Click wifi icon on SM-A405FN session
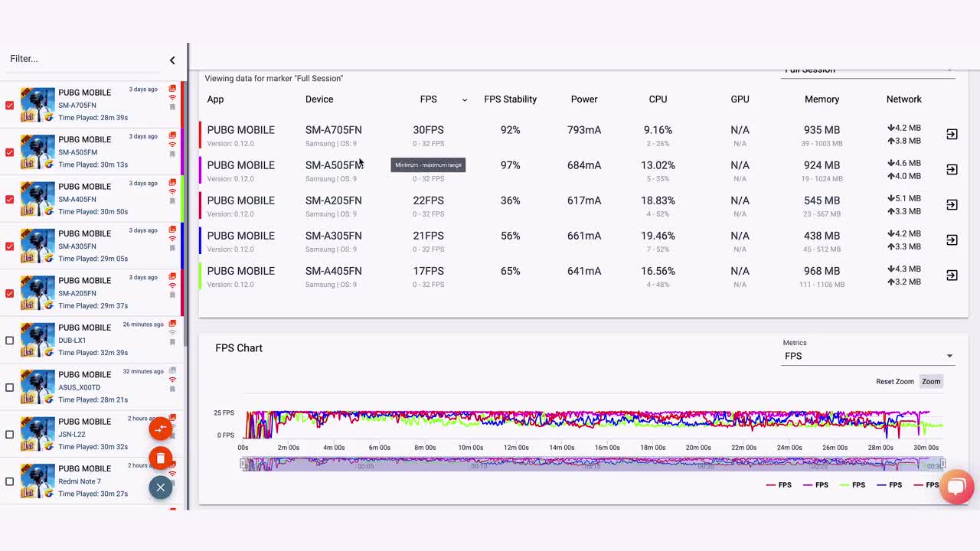Viewport: 980px width, 551px height. coord(172,192)
